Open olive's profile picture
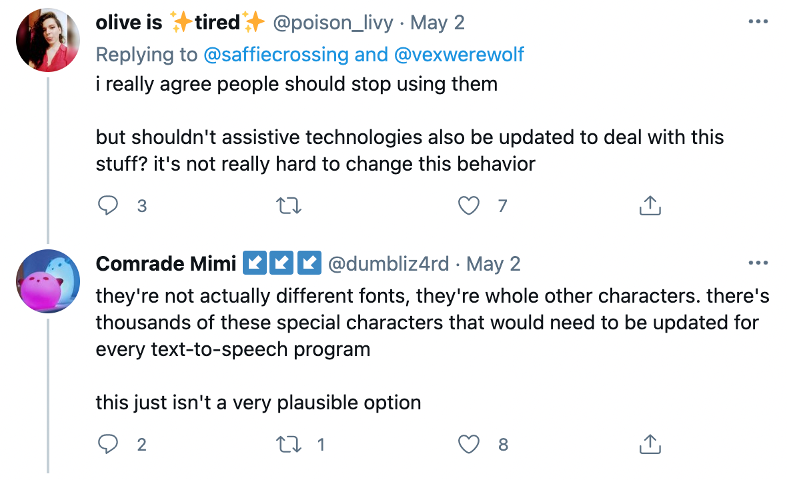Screen dimensions: 788x480 click(x=49, y=41)
